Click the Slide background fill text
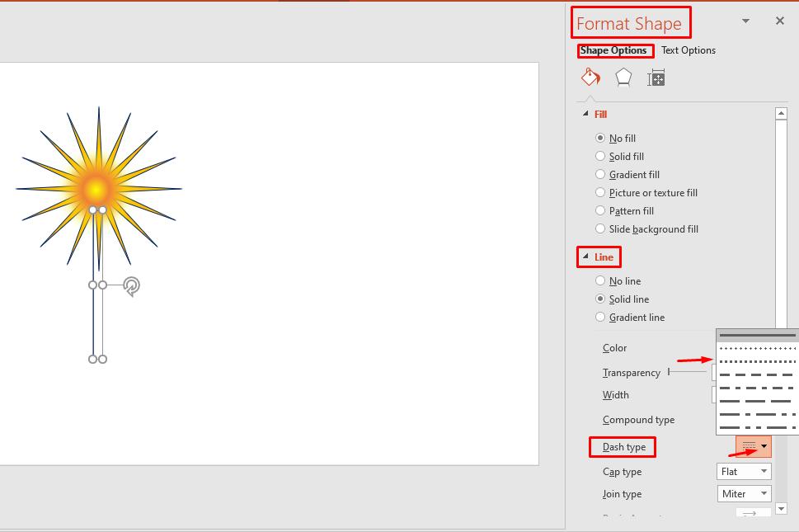 652,228
